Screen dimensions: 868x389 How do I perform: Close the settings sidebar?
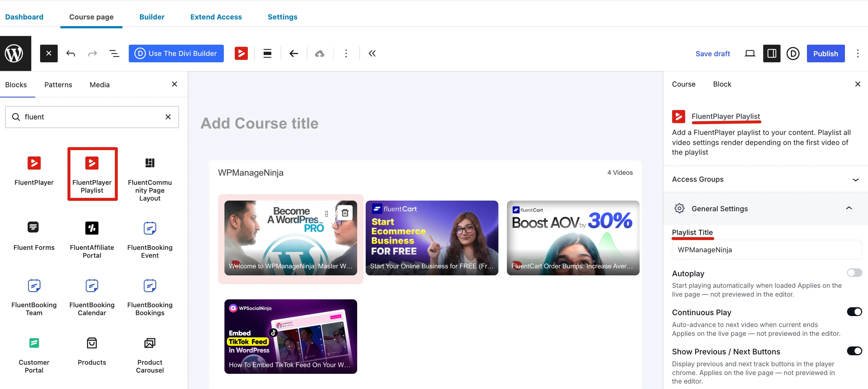(858, 84)
